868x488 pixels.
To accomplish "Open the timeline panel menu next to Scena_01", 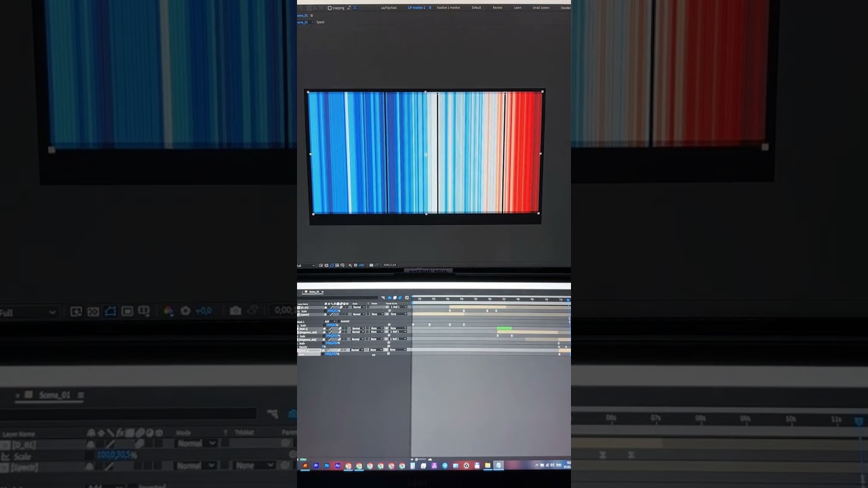I will coord(322,291).
